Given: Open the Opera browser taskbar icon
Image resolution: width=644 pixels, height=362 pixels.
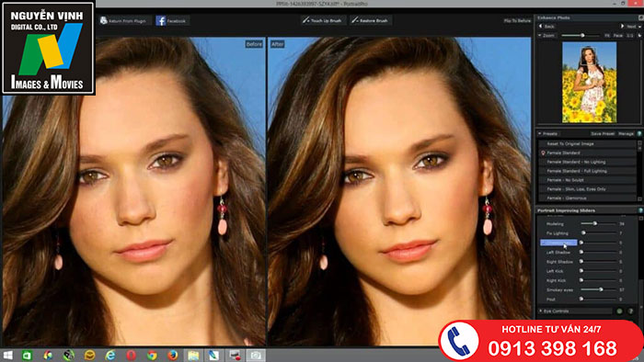Looking at the screenshot, I should (x=131, y=355).
